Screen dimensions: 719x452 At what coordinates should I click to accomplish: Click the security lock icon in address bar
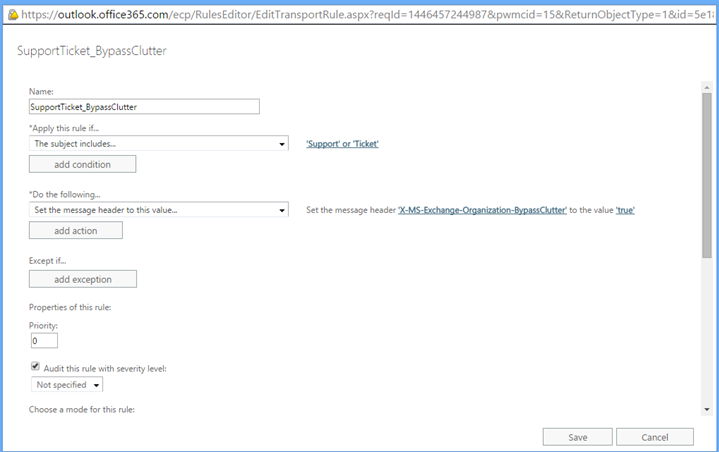point(11,15)
